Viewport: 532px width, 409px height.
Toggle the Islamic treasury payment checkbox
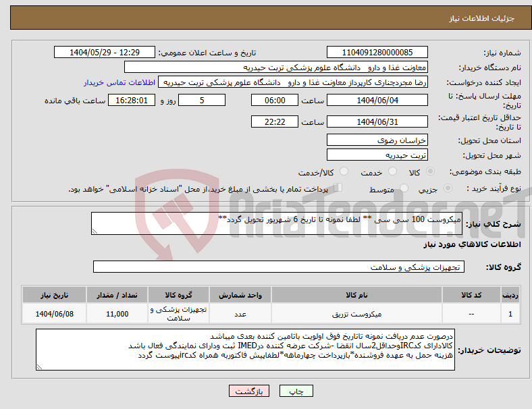click(x=338, y=188)
